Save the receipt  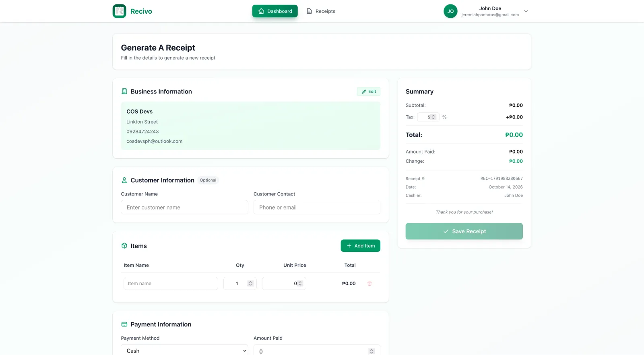tap(464, 231)
